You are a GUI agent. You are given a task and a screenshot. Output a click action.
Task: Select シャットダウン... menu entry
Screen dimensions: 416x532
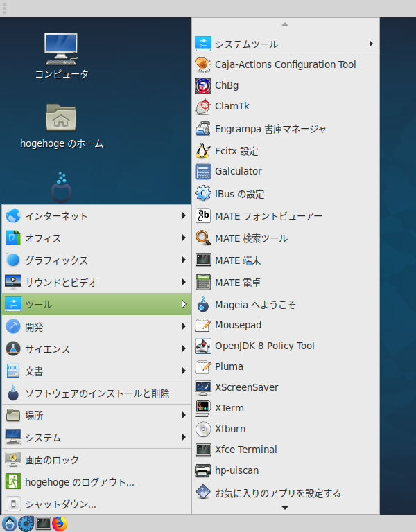(97, 504)
